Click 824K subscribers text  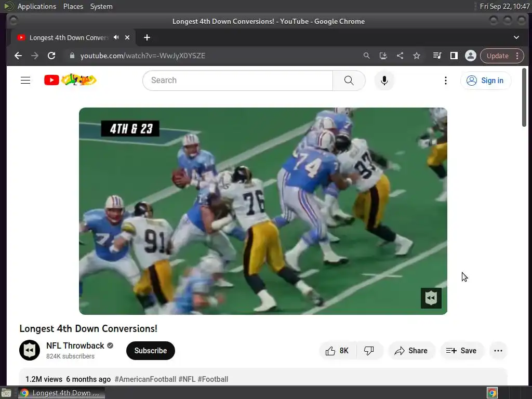[70, 356]
